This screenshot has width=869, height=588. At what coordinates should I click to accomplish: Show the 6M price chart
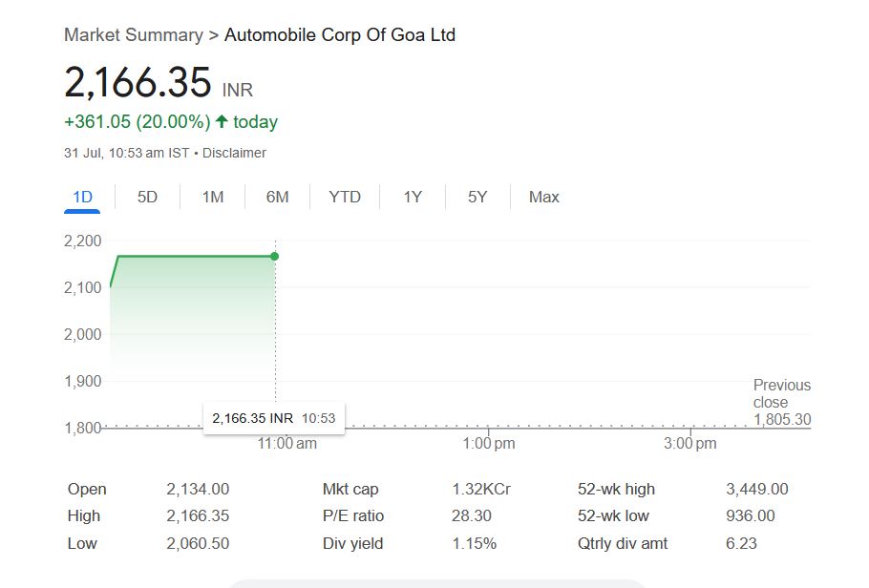coord(277,198)
